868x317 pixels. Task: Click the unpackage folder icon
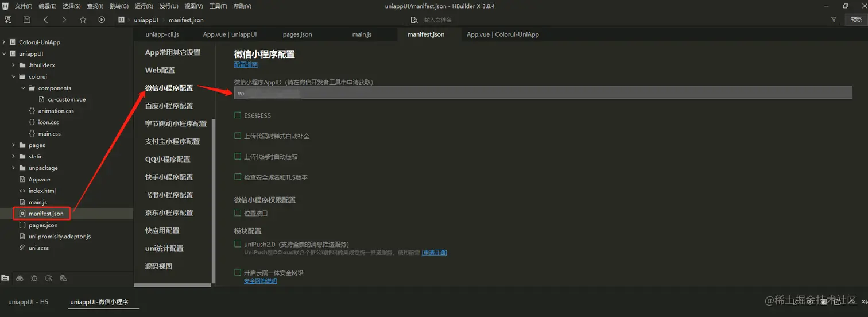pyautogui.click(x=22, y=168)
